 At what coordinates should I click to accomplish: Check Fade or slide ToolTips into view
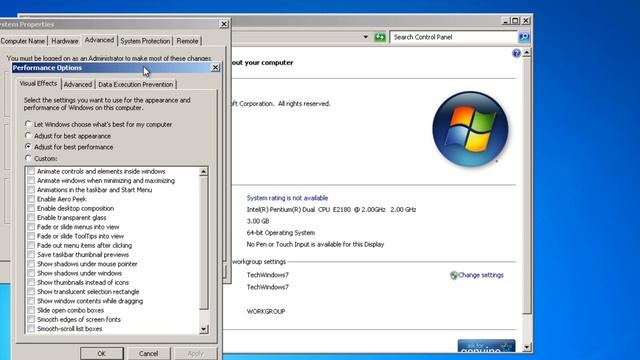click(x=31, y=236)
